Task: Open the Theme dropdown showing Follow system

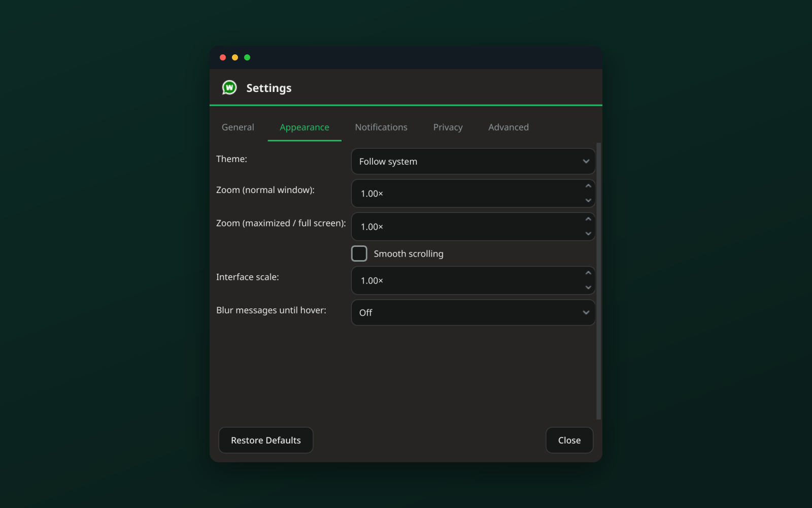Action: click(473, 162)
